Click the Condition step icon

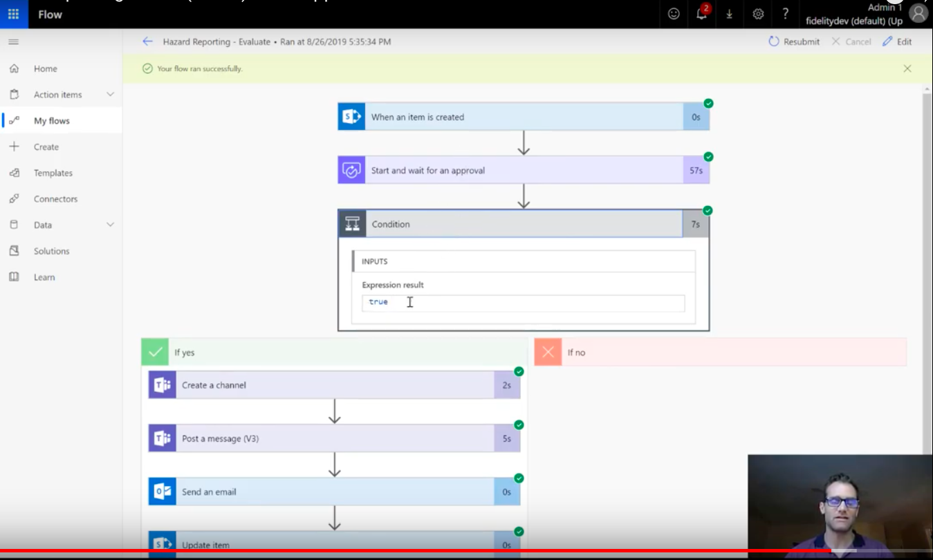352,224
